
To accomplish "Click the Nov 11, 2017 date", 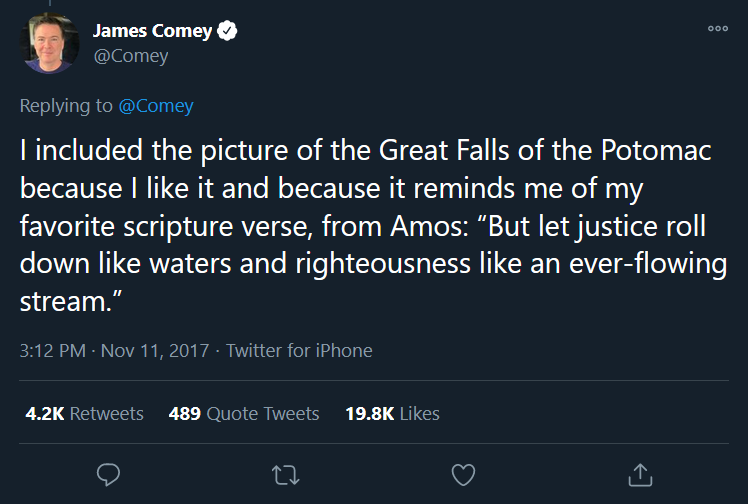I will [155, 351].
